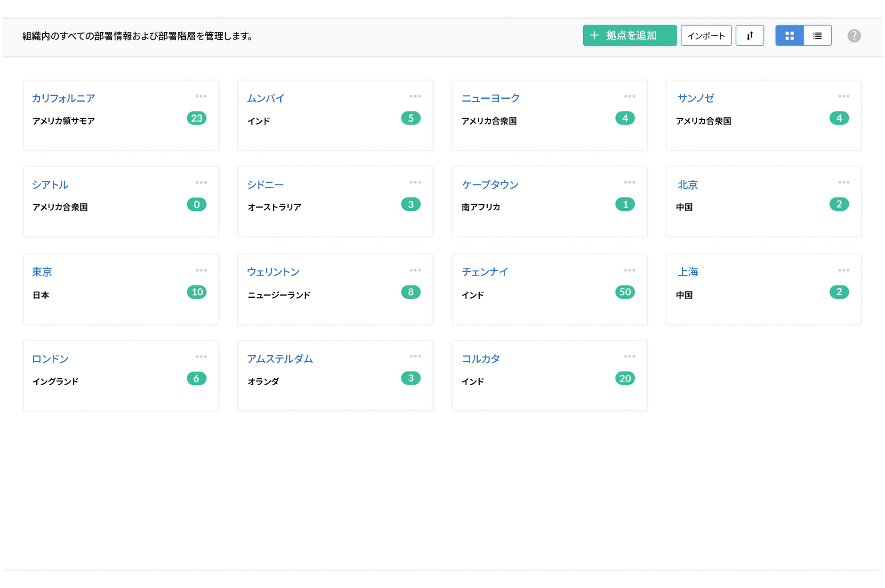Expand the アムステルダム card actions menu
Viewport: 885px width, 588px height.
point(416,357)
